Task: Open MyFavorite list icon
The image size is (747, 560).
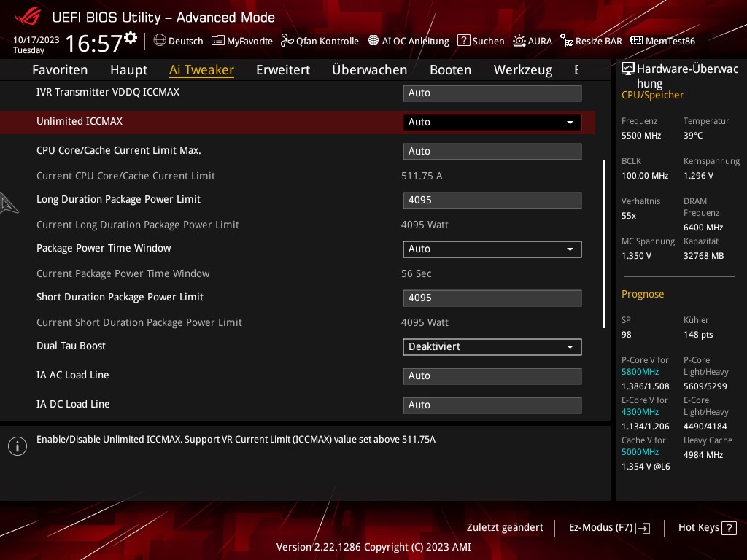Action: click(217, 41)
